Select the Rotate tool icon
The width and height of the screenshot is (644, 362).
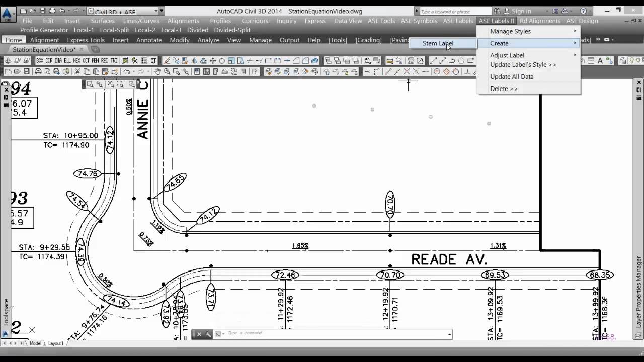click(222, 60)
